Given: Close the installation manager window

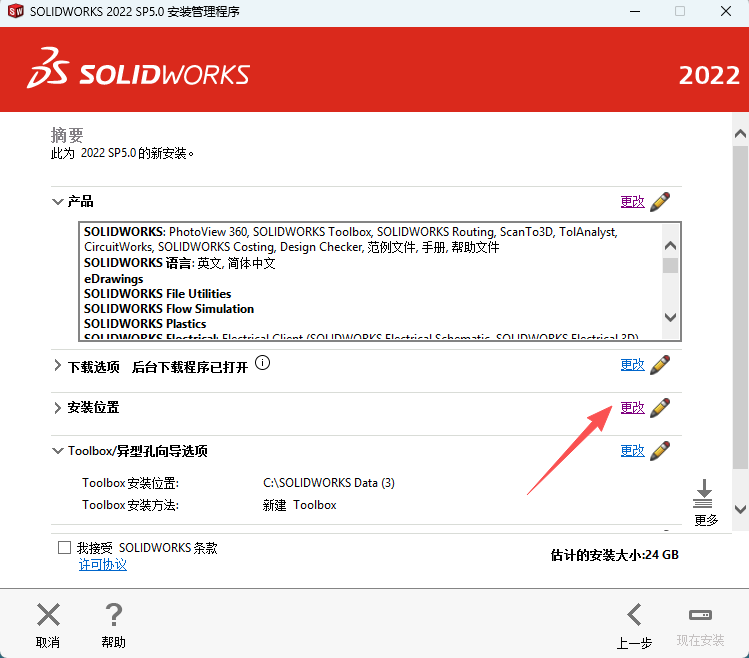Looking at the screenshot, I should pos(726,11).
